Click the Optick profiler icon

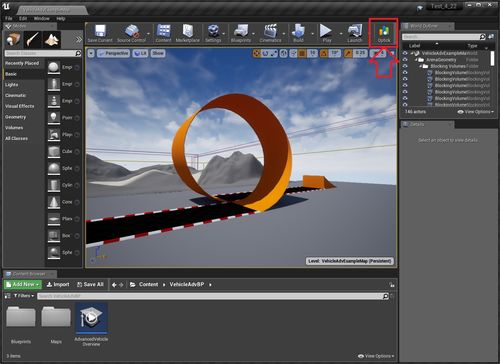pyautogui.click(x=384, y=32)
